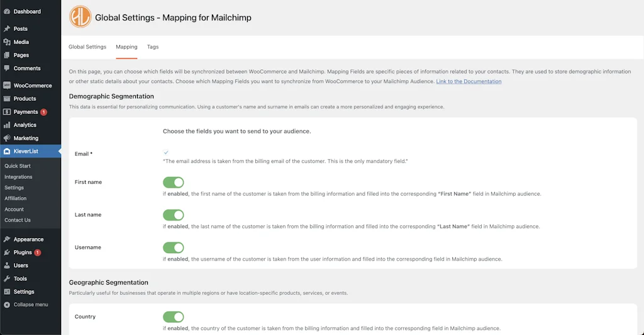Open the Appearance menu label
644x335 pixels.
click(28, 239)
